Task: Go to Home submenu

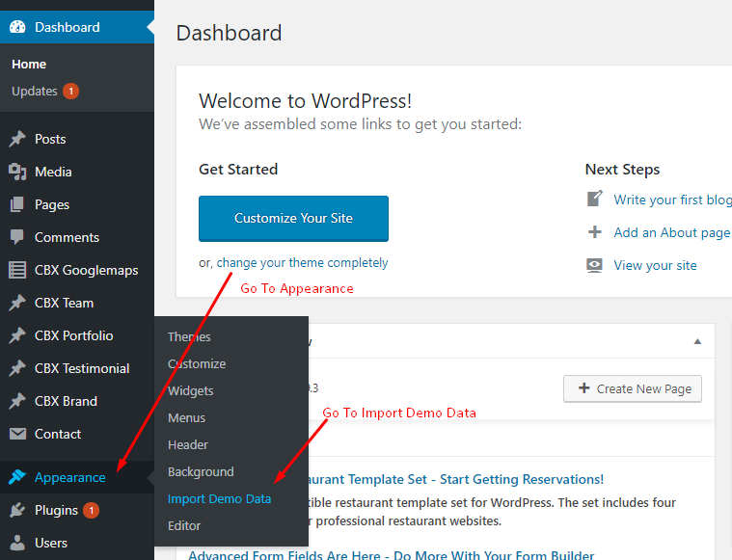Action: coord(29,64)
